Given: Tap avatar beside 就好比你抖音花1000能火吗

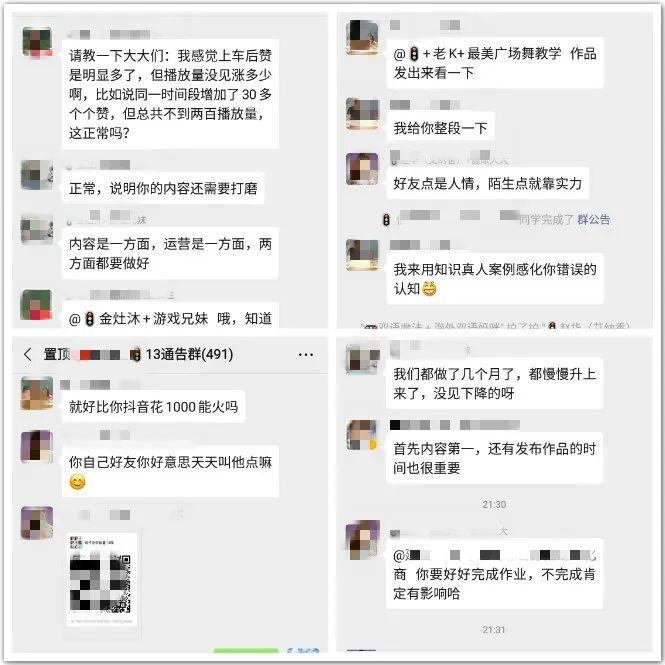Looking at the screenshot, I should coord(37,393).
